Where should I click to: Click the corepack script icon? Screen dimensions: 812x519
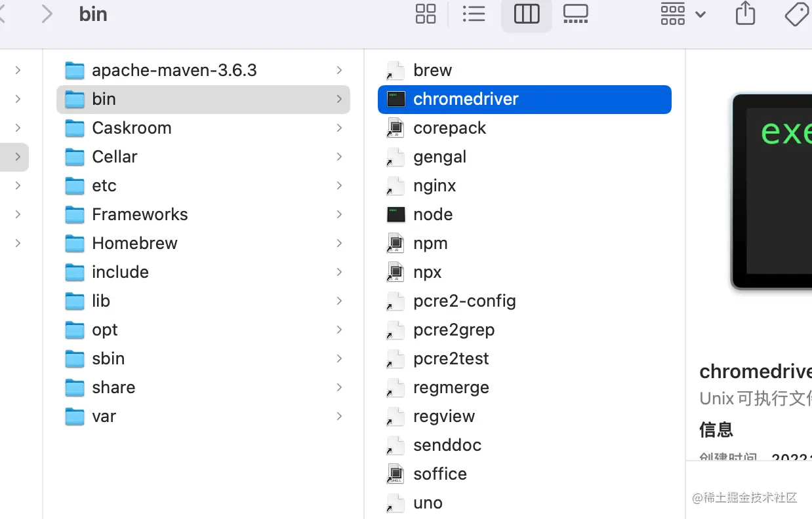396,128
